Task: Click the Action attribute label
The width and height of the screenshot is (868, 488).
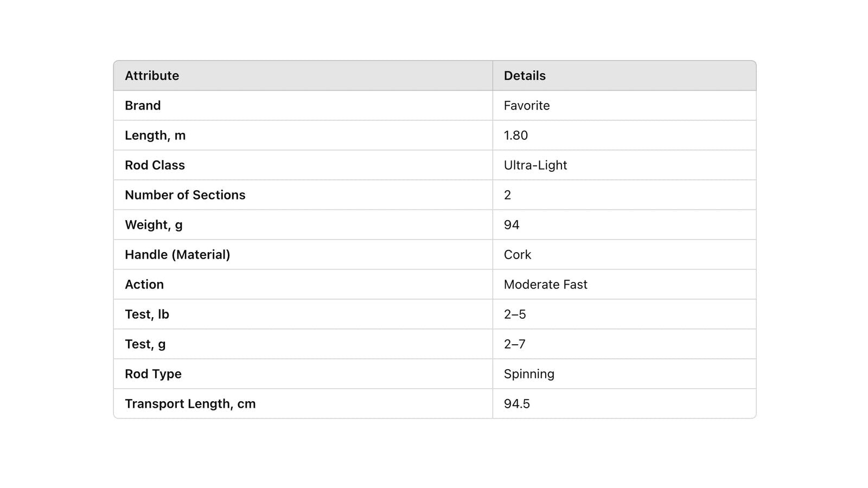Action: pyautogui.click(x=144, y=284)
